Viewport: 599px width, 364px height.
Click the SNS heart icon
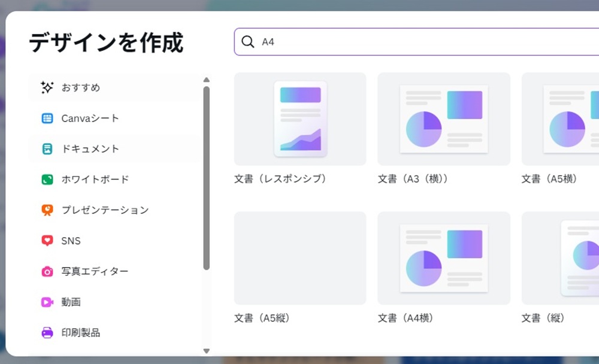(47, 241)
